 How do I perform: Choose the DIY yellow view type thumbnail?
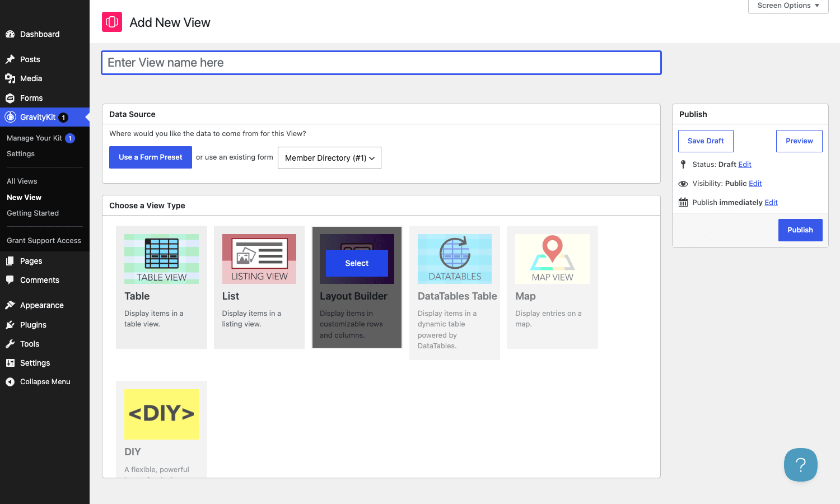click(161, 414)
